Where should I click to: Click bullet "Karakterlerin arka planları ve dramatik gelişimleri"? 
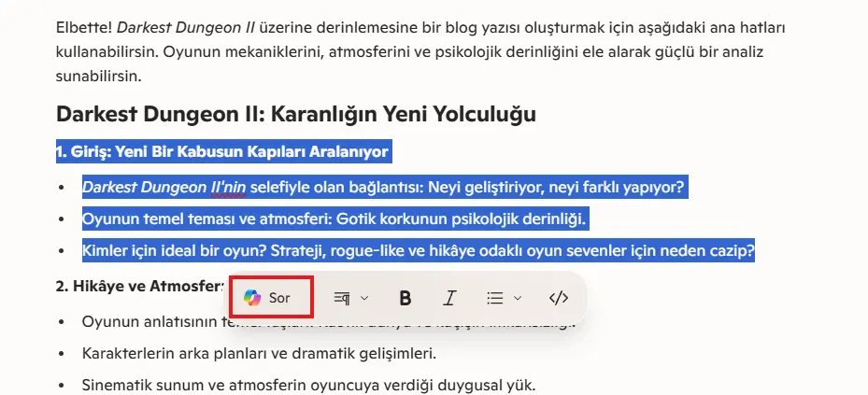[259, 352]
